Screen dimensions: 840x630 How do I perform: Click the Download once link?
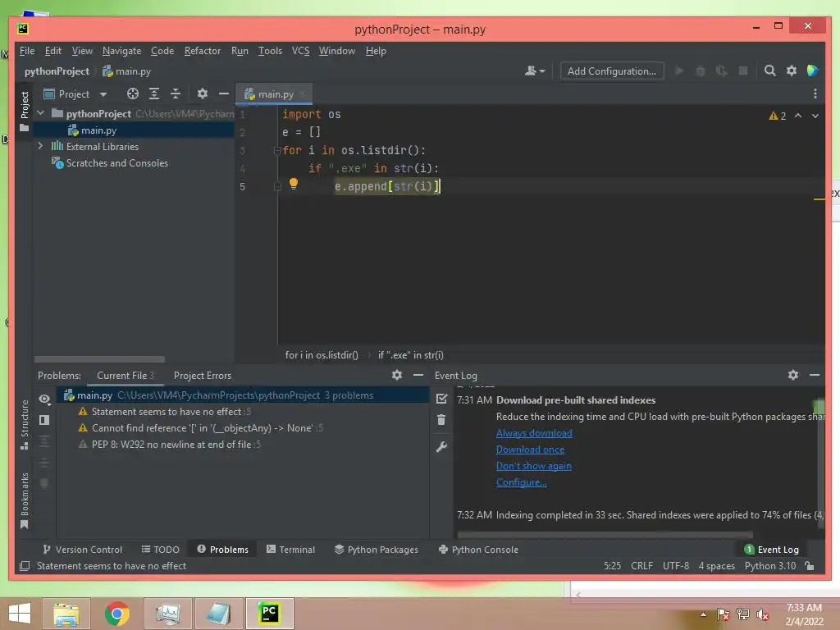(530, 450)
